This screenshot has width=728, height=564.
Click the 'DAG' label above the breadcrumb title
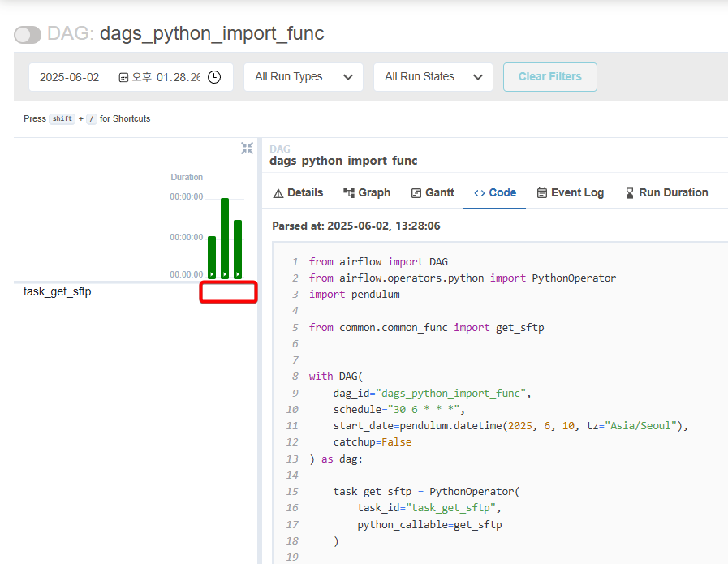pos(279,149)
